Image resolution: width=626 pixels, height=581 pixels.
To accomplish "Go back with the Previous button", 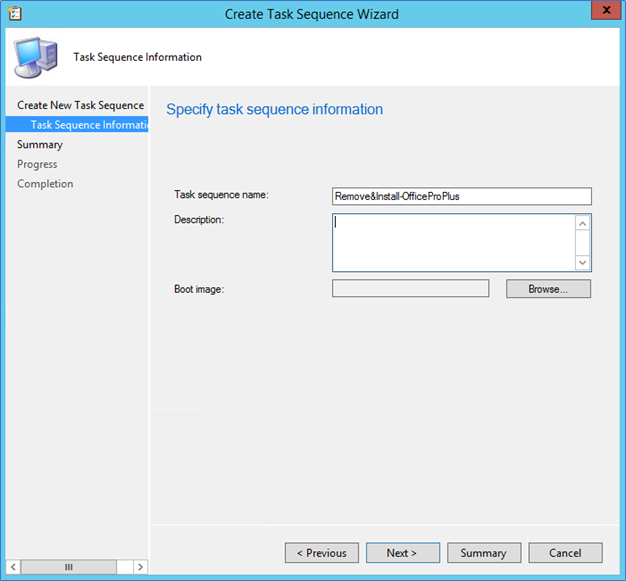I will tap(322, 553).
